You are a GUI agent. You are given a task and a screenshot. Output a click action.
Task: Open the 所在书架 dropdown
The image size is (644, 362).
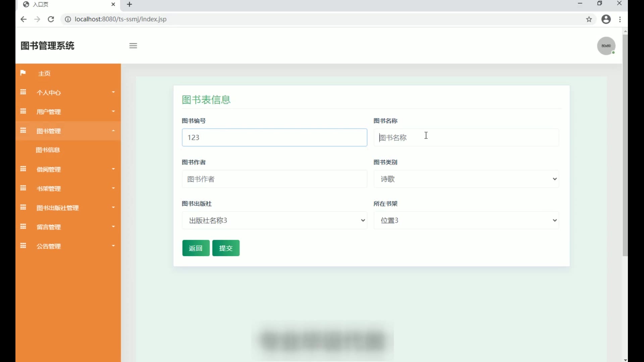(x=466, y=221)
